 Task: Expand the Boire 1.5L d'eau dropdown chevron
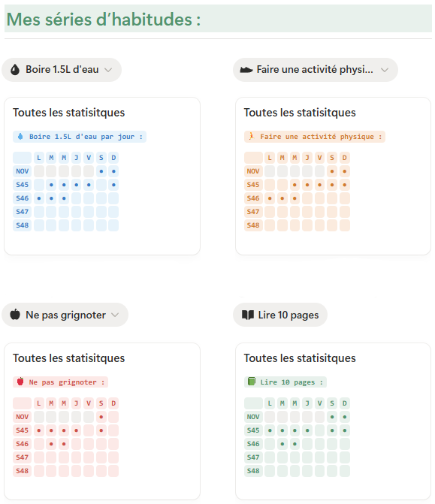(108, 70)
